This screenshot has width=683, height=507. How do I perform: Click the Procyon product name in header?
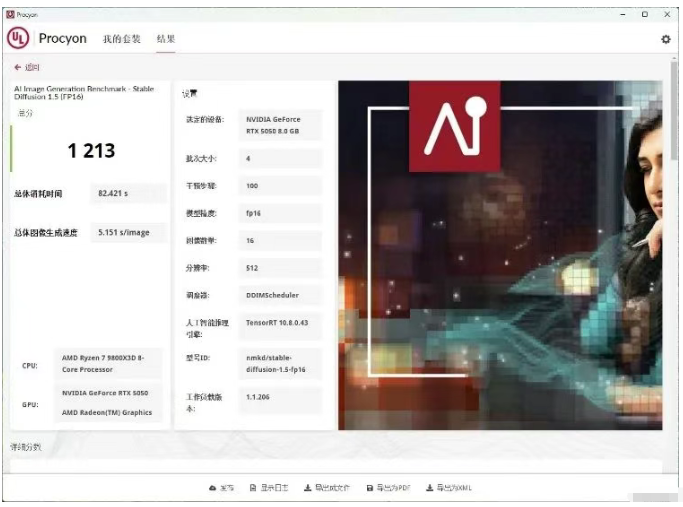click(63, 38)
